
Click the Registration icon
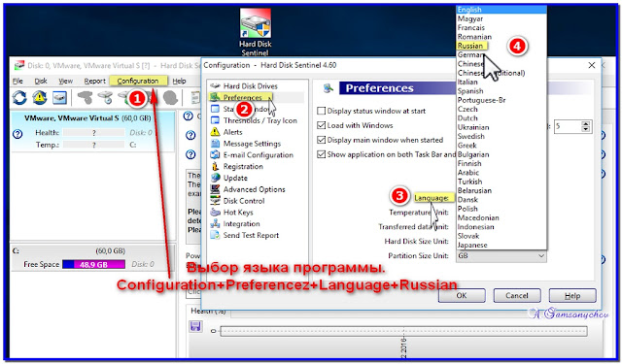[x=215, y=166]
